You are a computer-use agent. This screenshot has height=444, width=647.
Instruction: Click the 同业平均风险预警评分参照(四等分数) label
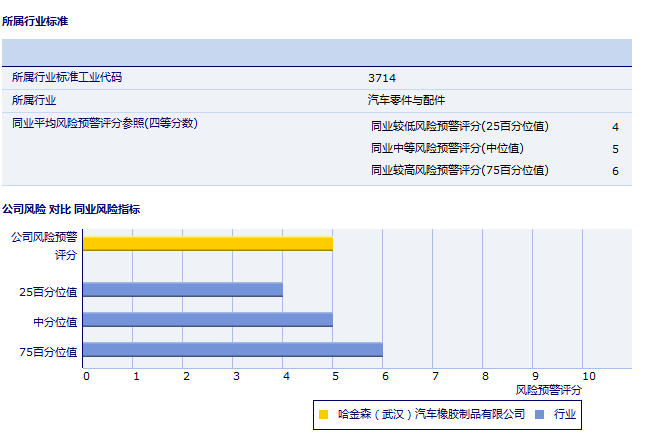105,123
